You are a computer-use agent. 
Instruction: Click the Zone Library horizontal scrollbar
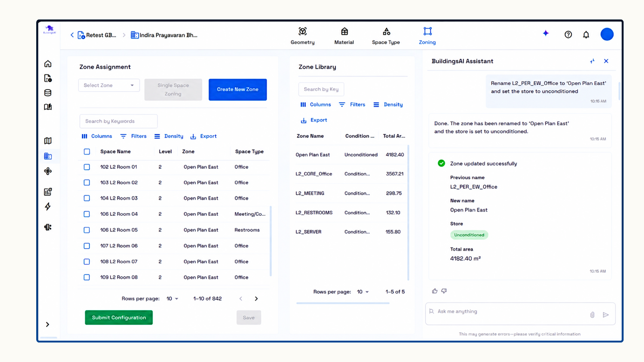pyautogui.click(x=343, y=303)
